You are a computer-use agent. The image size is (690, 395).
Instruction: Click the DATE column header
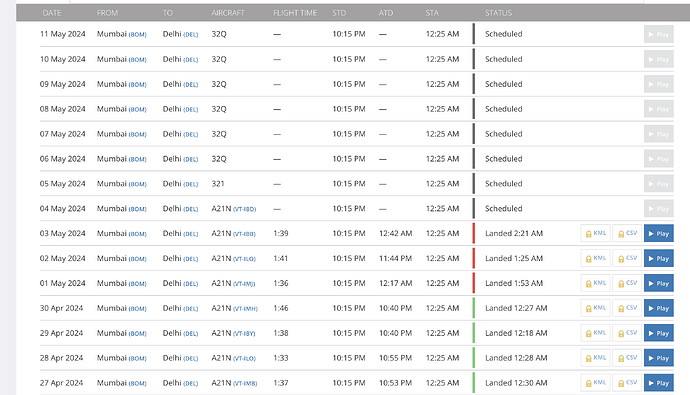tap(52, 13)
